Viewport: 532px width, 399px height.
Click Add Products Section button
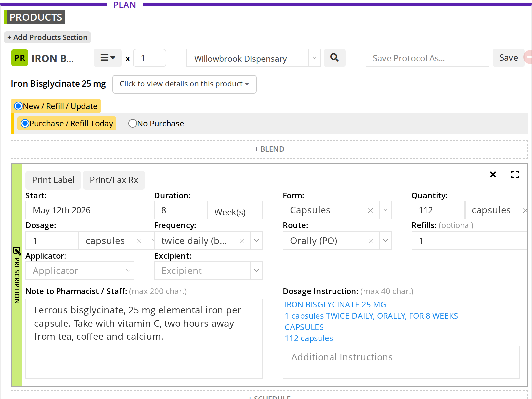pyautogui.click(x=48, y=37)
